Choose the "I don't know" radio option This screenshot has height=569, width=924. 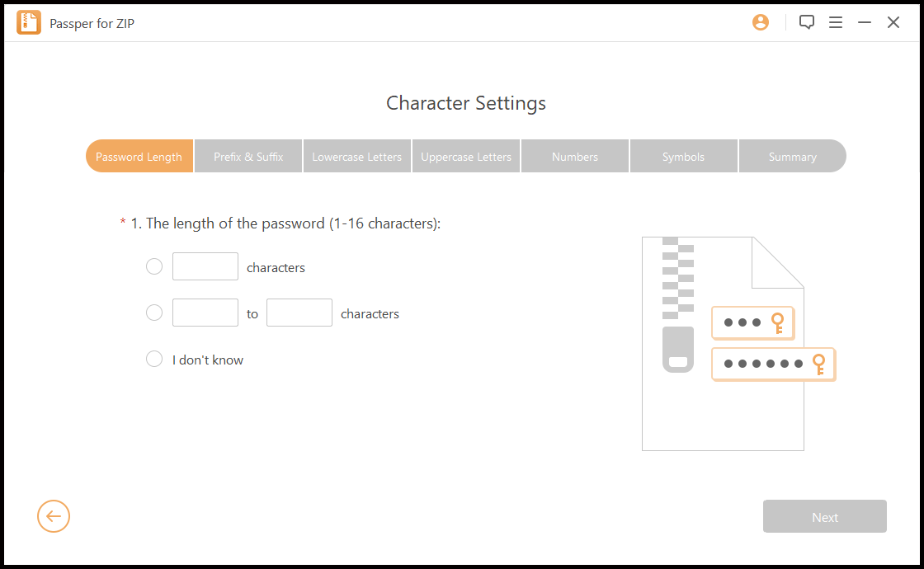pyautogui.click(x=154, y=359)
